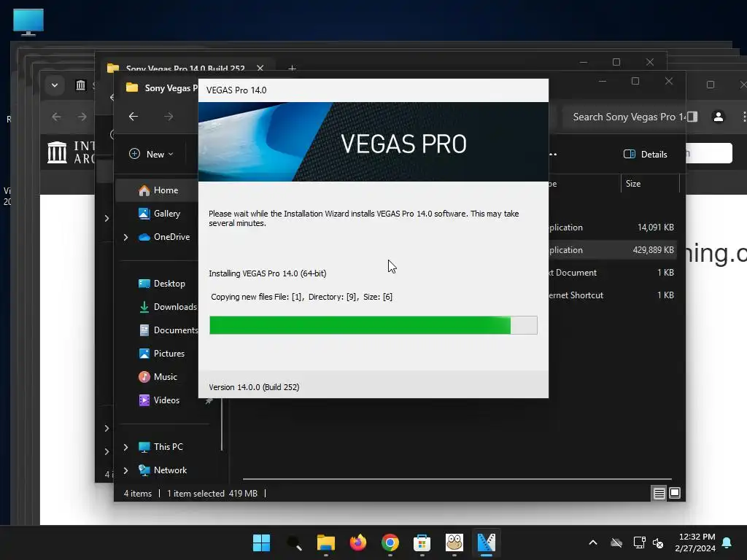Open Microsoft Store from the taskbar
Image resolution: width=747 pixels, height=560 pixels.
point(422,542)
